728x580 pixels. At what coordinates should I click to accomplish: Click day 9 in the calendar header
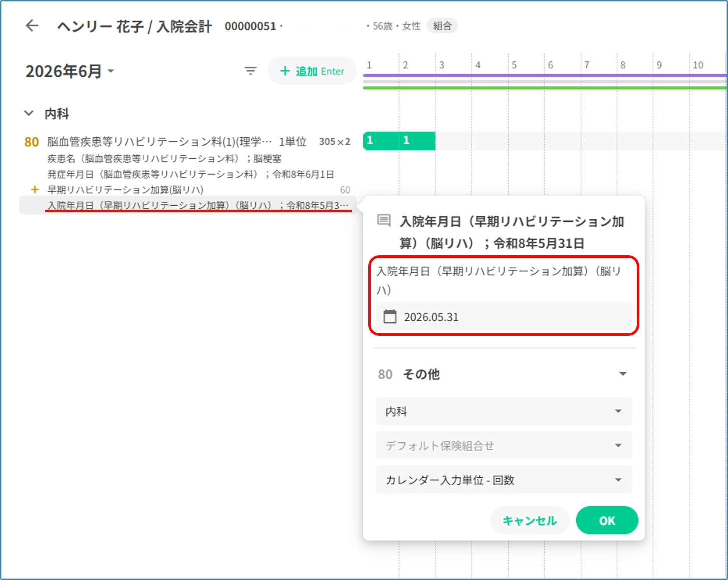(x=659, y=65)
